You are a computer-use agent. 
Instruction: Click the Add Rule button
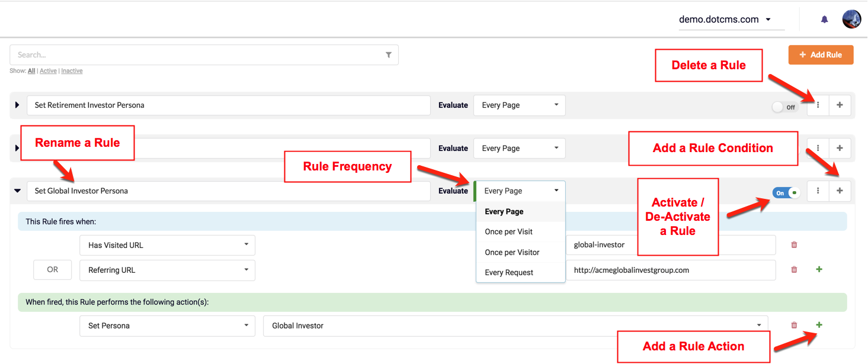[820, 55]
